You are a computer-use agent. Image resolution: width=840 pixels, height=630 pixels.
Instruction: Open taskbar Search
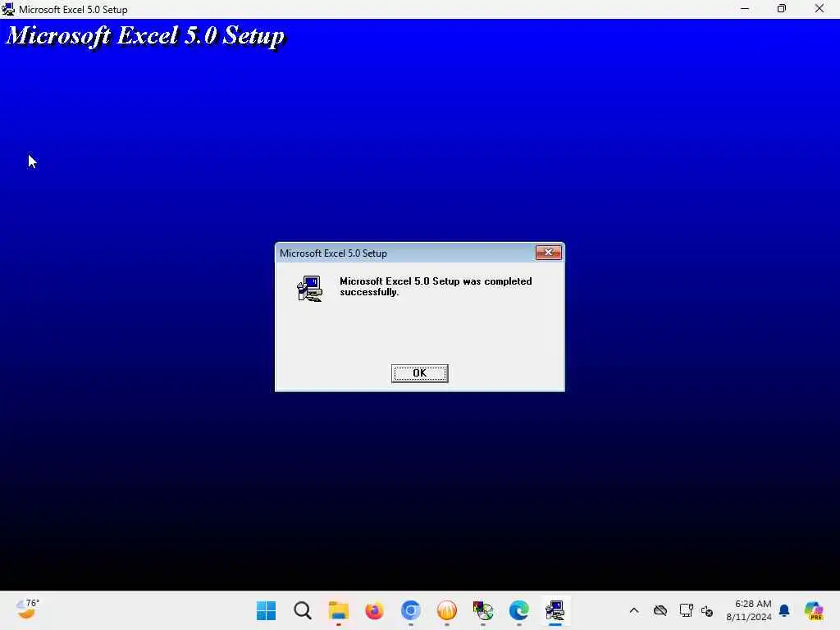[x=302, y=610]
